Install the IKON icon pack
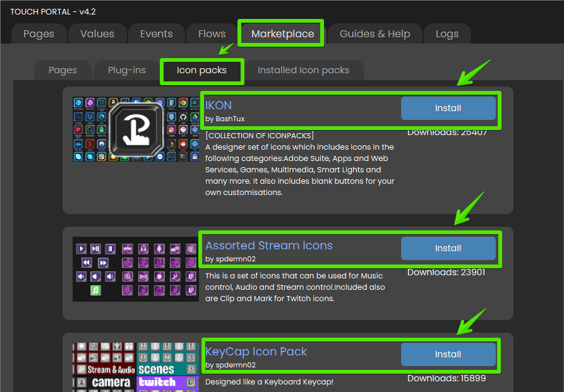Screen dimensions: 564x392 (448, 108)
